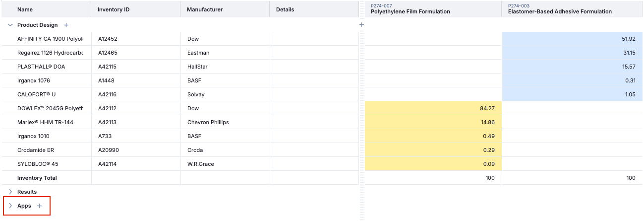Click Chevron Phillips manufacturer cell
Image resolution: width=644 pixels, height=221 pixels.
pos(208,122)
